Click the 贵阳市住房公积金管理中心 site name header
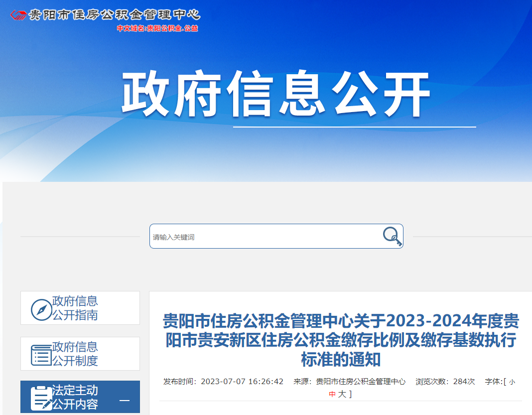 tap(115, 14)
